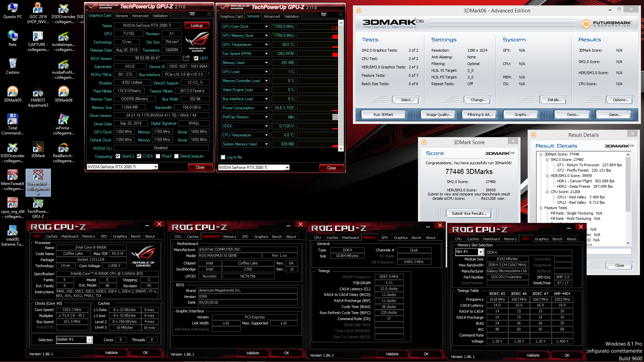644x362 pixels.
Task: Open MemTweakIt desktop shortcut
Action: (x=13, y=180)
